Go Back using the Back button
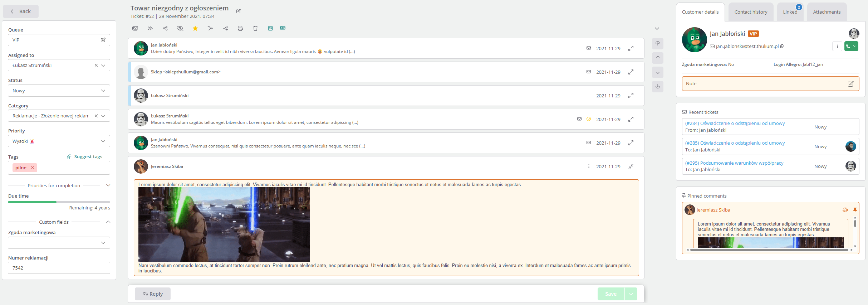The height and width of the screenshot is (305, 868). coord(21,11)
